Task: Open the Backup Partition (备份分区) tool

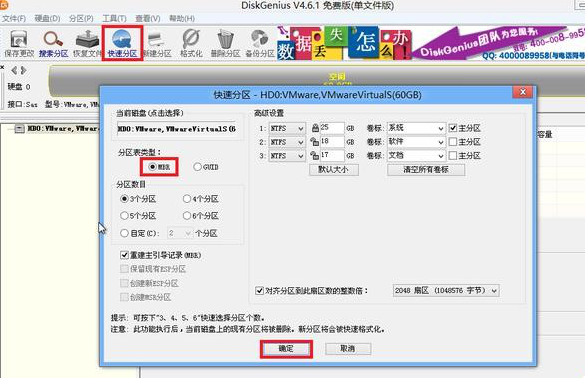Action: coord(260,43)
